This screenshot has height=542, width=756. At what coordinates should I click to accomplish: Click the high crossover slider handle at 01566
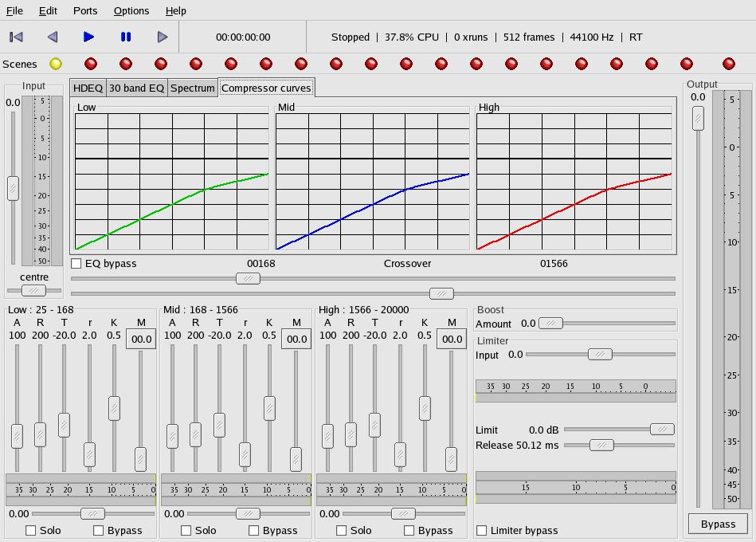pyautogui.click(x=441, y=293)
